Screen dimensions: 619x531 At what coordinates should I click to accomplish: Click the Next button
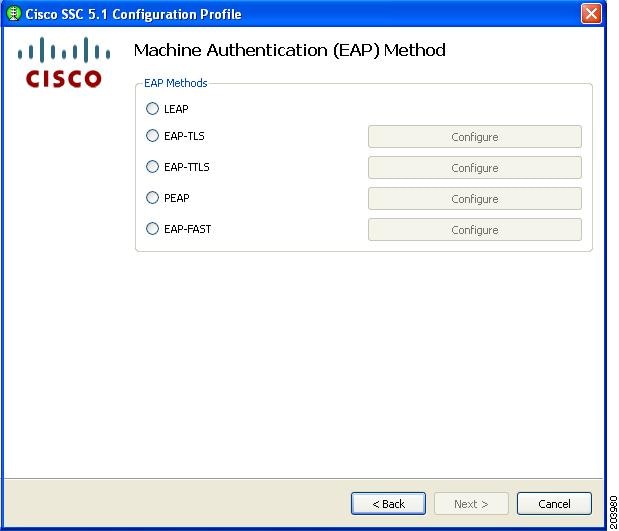pyautogui.click(x=471, y=504)
